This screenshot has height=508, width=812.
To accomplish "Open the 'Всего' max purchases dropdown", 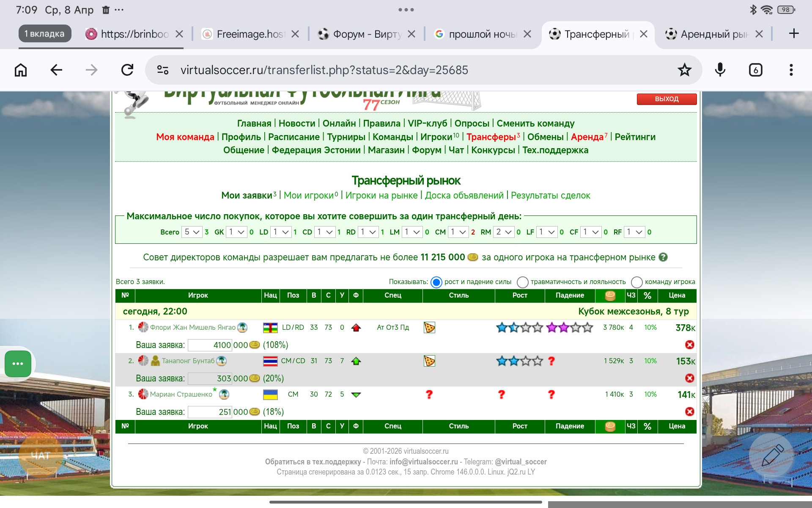I will [x=192, y=232].
